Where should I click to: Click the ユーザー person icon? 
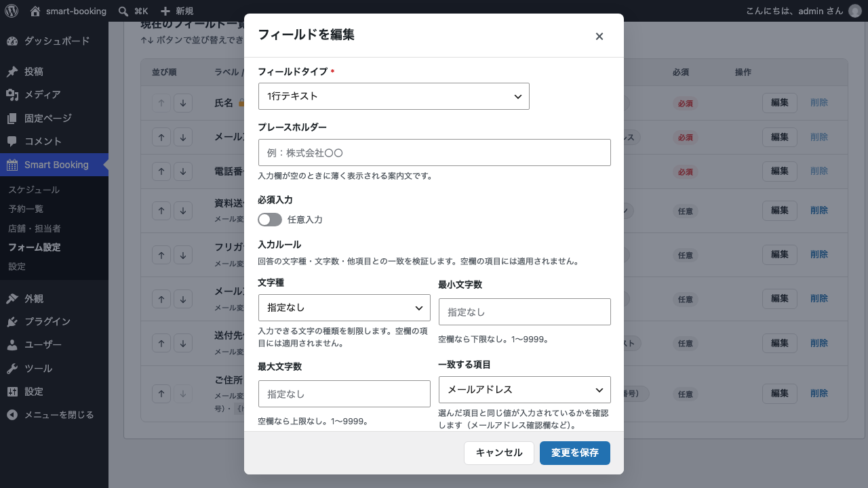coord(12,345)
